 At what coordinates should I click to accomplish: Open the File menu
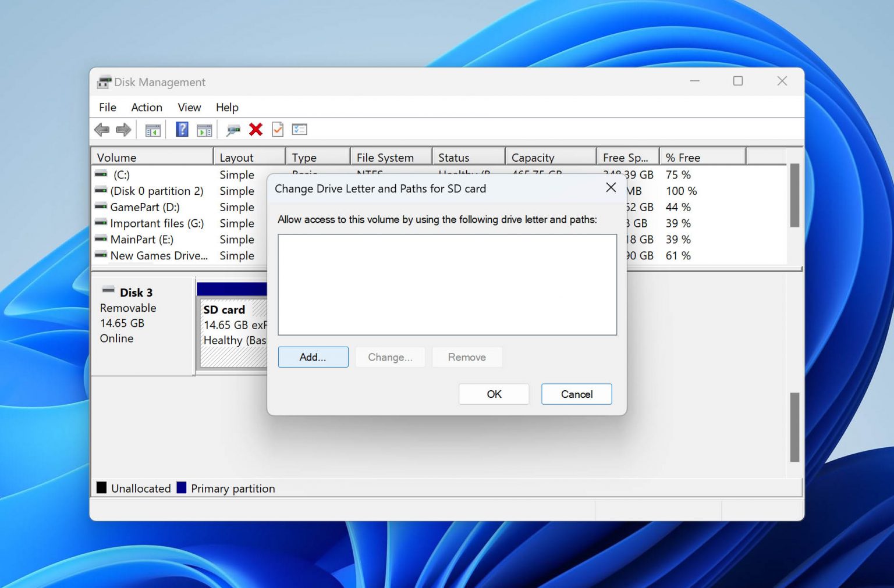pos(107,107)
